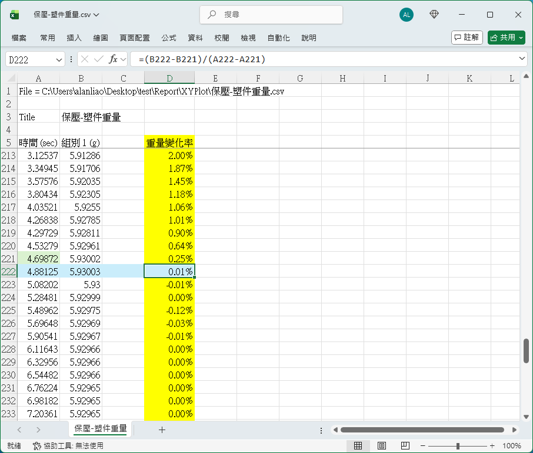Select cell with 重量變化率 header

(x=169, y=143)
